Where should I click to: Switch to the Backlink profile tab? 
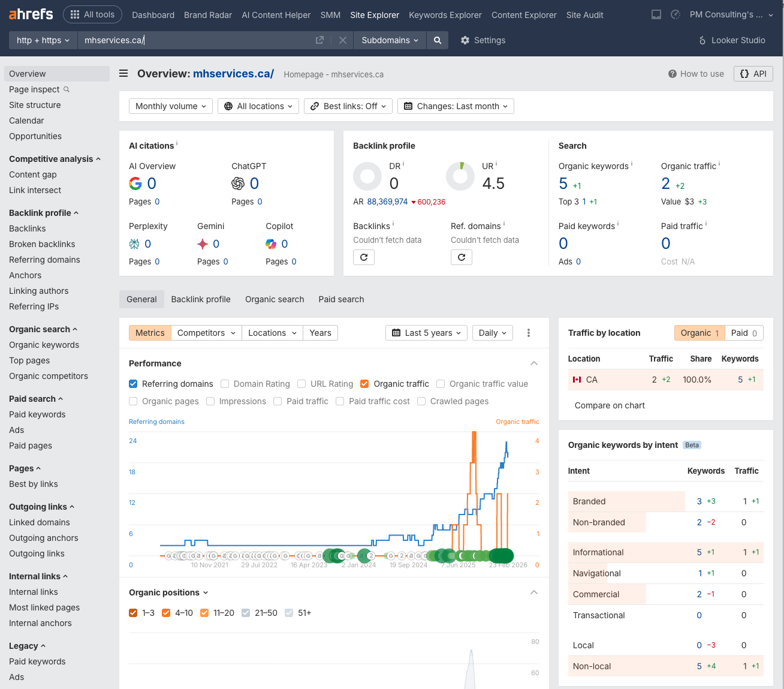(200, 299)
